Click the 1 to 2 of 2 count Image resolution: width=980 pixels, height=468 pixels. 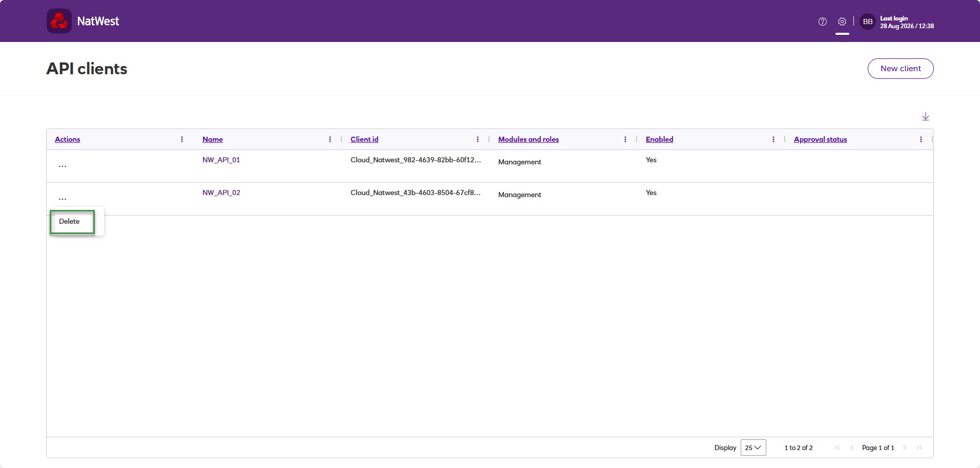pyautogui.click(x=799, y=448)
